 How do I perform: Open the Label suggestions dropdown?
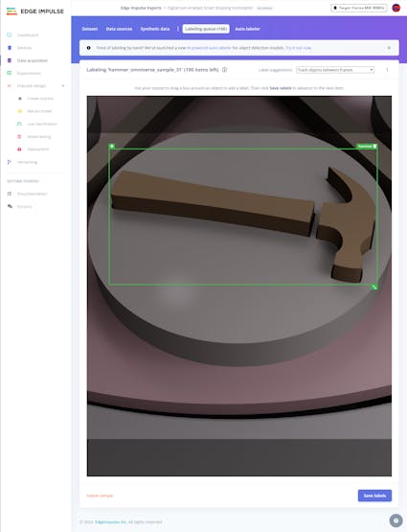335,70
